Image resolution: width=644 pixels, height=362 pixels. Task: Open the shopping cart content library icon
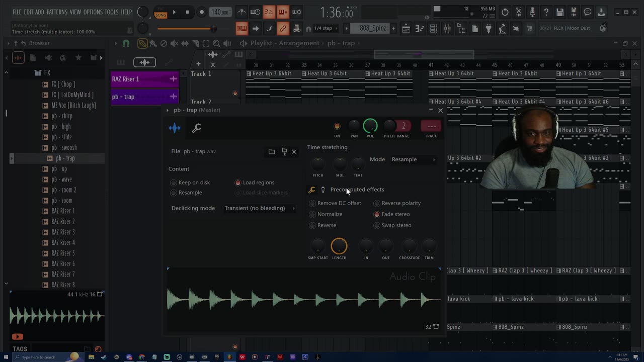529,29
